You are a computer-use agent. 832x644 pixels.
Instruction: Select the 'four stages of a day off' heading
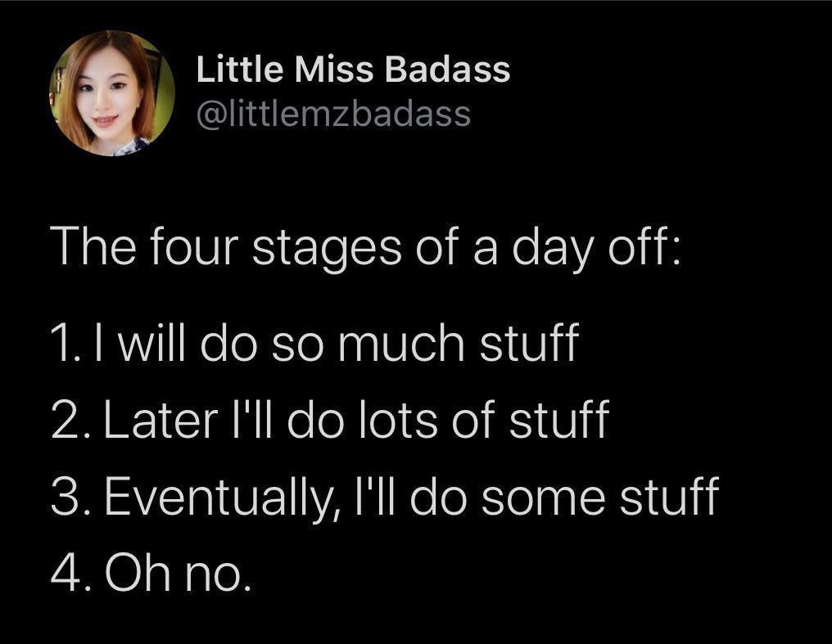click(x=366, y=249)
